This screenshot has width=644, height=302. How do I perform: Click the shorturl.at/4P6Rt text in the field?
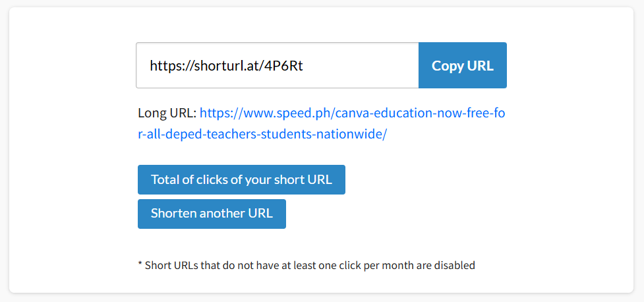pos(226,65)
